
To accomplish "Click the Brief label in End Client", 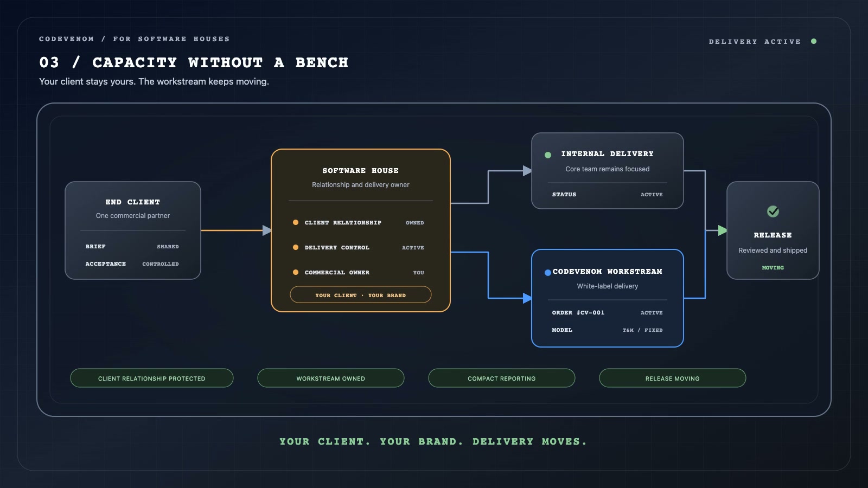I will [95, 247].
